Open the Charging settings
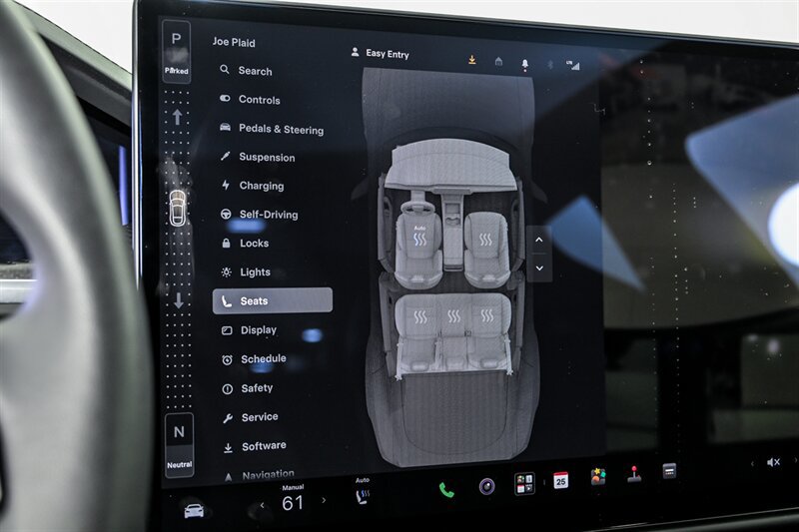Image resolution: width=799 pixels, height=532 pixels. [253, 186]
